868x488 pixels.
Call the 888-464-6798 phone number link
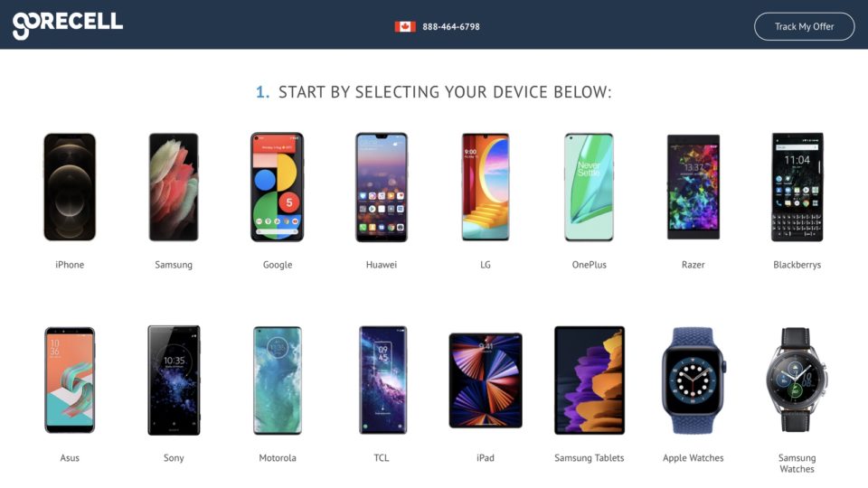pos(451,26)
